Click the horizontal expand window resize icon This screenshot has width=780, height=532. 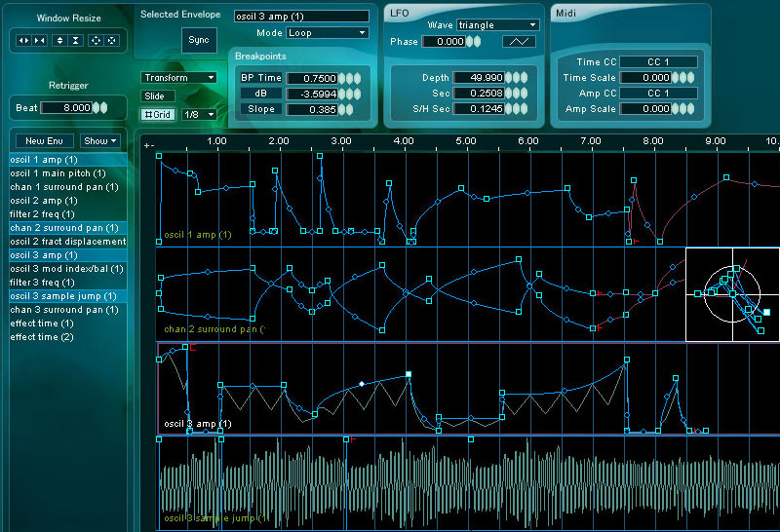click(x=23, y=41)
